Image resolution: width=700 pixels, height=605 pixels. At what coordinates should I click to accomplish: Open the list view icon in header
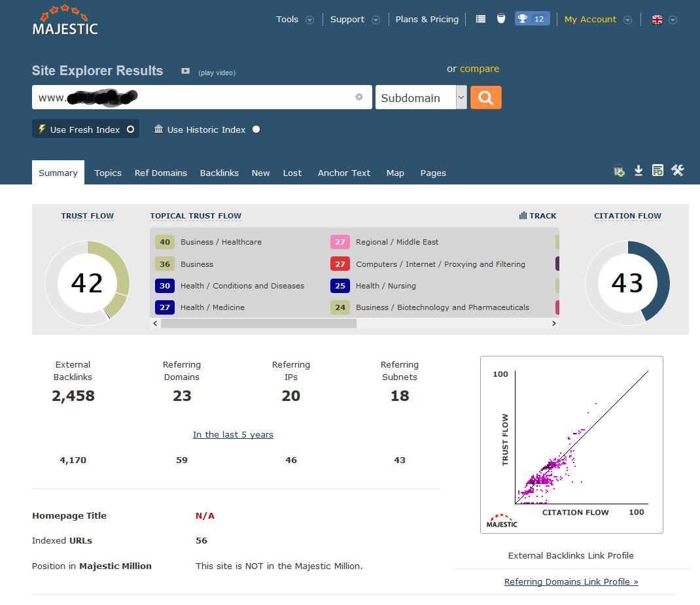click(x=480, y=19)
